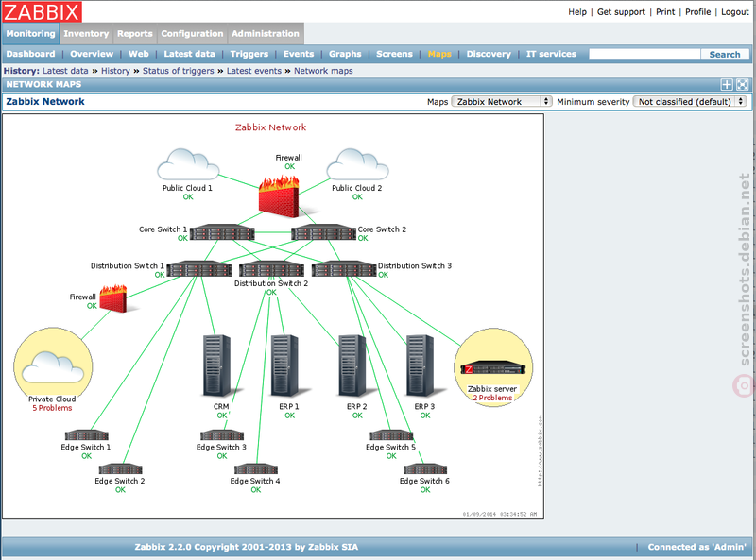Image resolution: width=756 pixels, height=560 pixels.
Task: Click the 'Zabbix Network' red map title
Action: click(271, 127)
